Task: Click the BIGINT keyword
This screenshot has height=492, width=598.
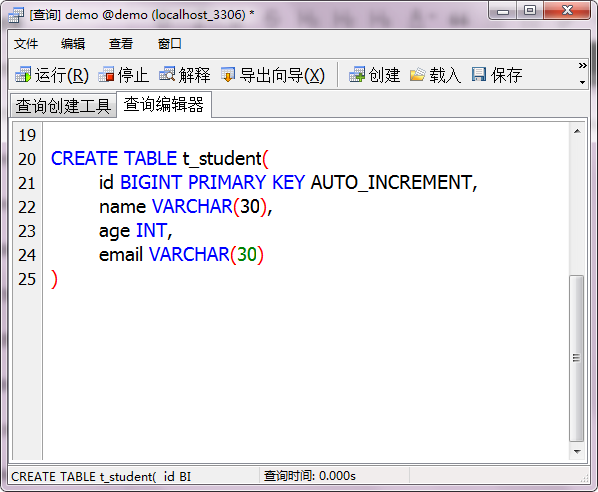Action: [151, 182]
